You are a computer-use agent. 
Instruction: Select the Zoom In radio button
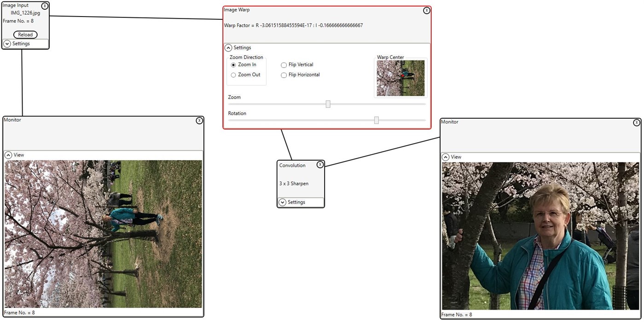click(x=233, y=65)
